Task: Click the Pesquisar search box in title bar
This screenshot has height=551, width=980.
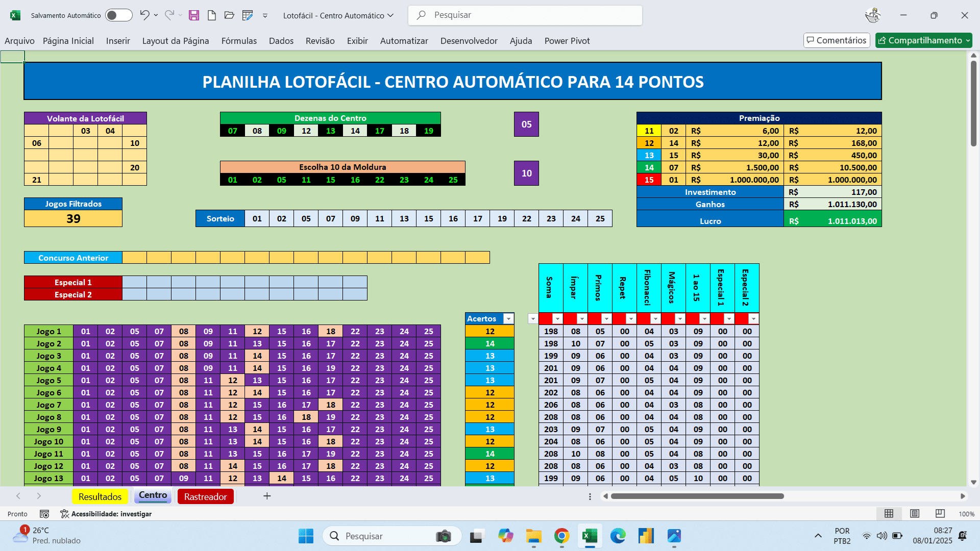Action: pos(525,15)
